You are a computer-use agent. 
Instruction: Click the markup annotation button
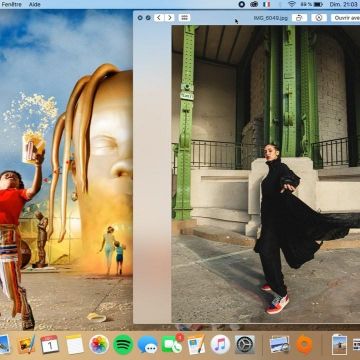click(319, 18)
